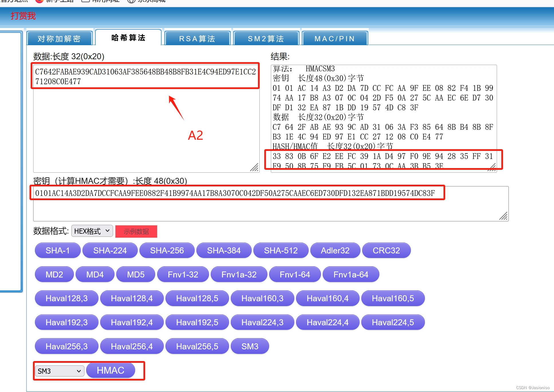This screenshot has width=554, height=392.
Task: Click the Fnv1a-64 button
Action: 350,274
